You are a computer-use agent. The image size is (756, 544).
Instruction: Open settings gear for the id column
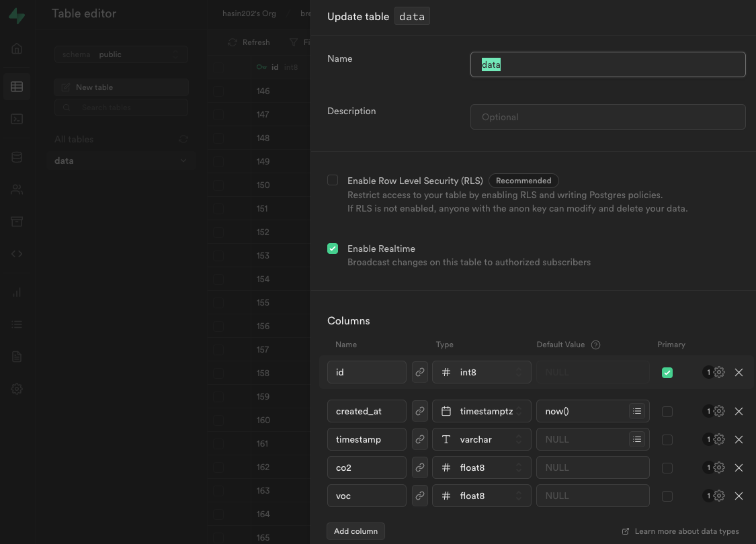click(719, 372)
